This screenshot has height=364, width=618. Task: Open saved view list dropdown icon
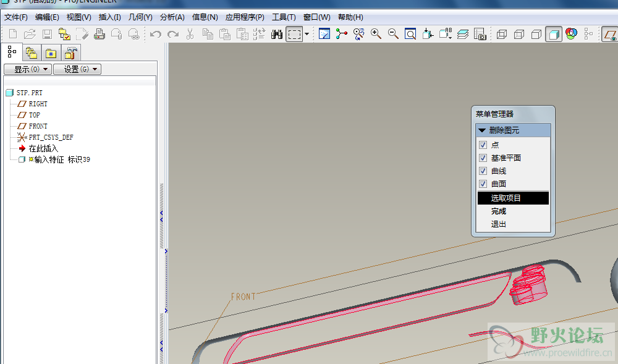point(446,34)
